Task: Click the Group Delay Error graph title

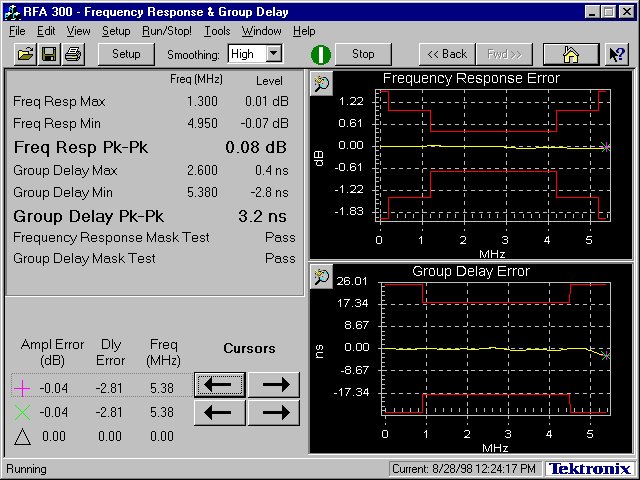Action: coord(471,271)
